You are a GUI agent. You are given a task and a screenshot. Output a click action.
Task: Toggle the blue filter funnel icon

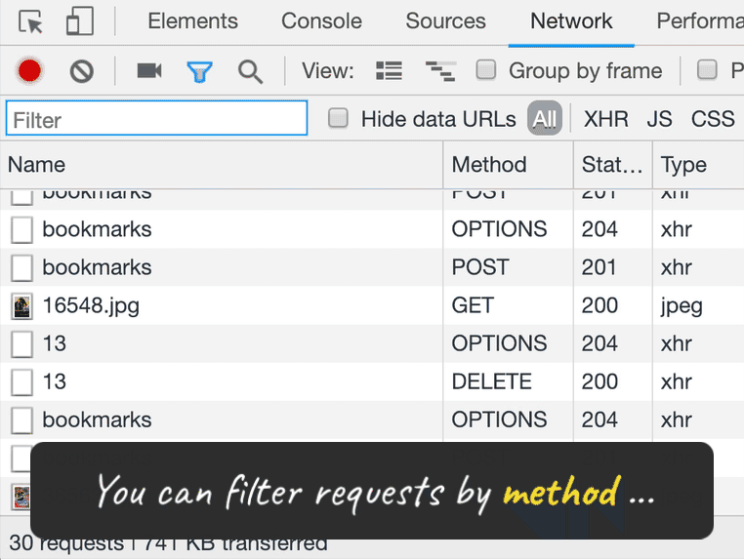(x=200, y=70)
